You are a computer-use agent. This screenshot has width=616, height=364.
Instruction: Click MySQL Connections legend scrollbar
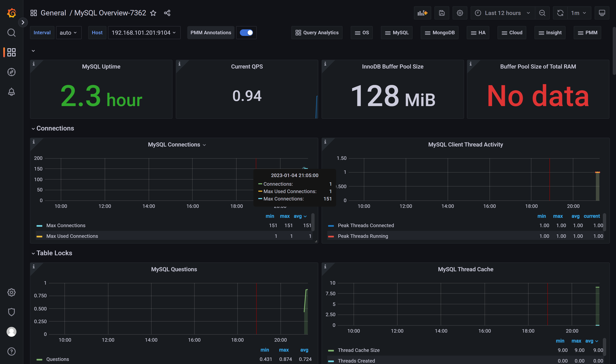tap(313, 222)
